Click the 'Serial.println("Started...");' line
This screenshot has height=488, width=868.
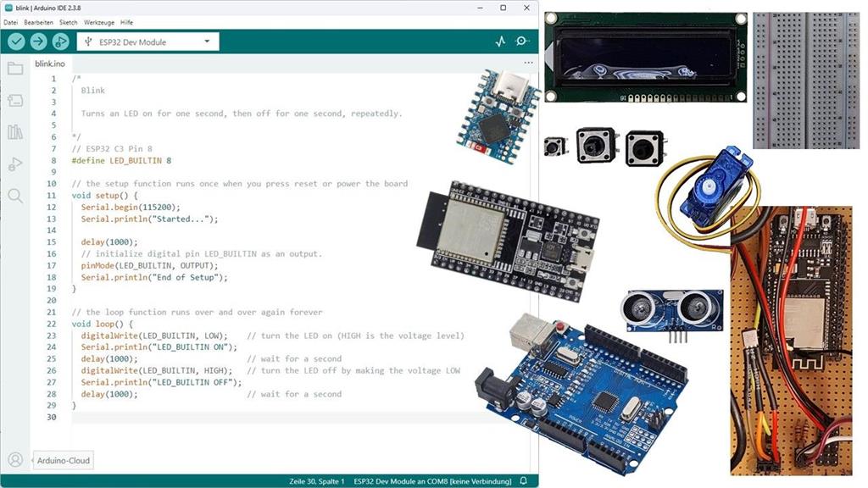coord(149,219)
